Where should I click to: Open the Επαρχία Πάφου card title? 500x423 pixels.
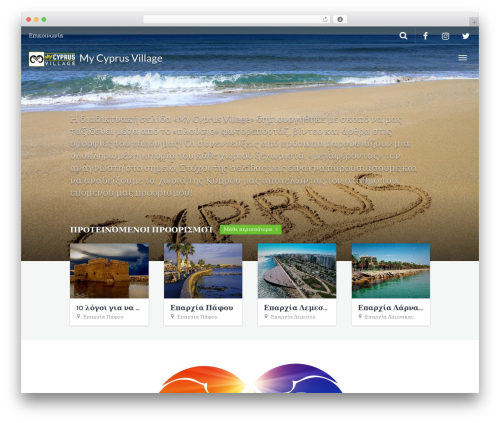coord(202,307)
